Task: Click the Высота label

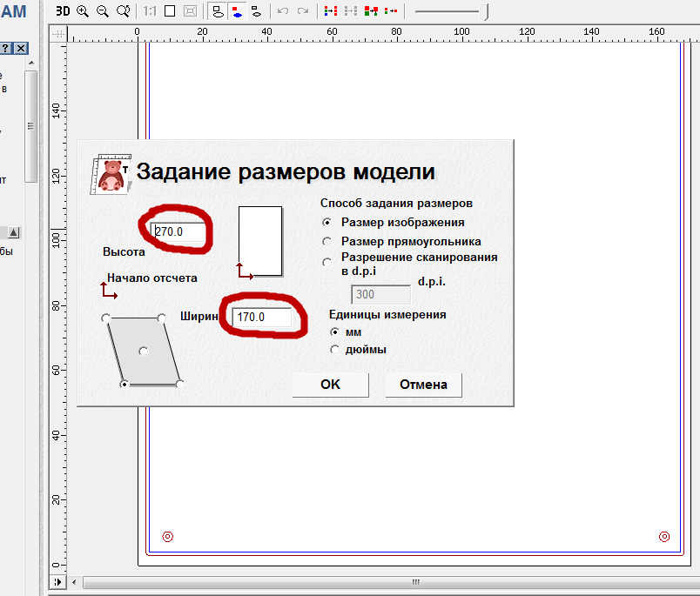Action: [x=124, y=251]
